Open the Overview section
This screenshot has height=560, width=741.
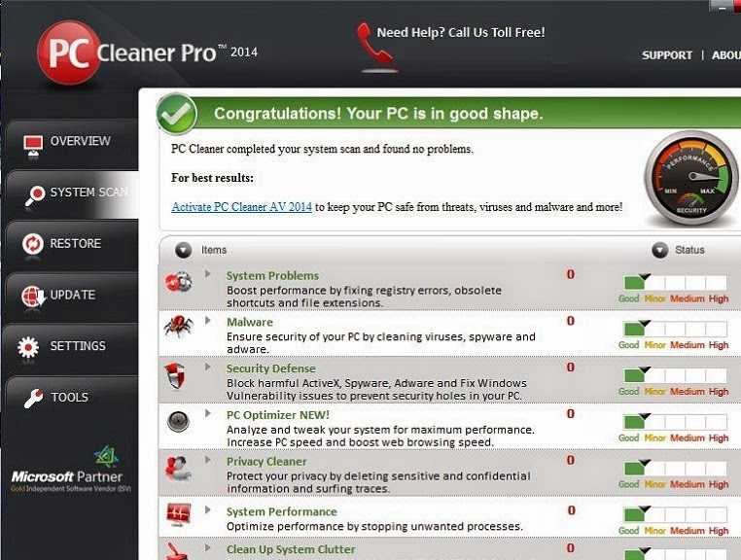[72, 144]
